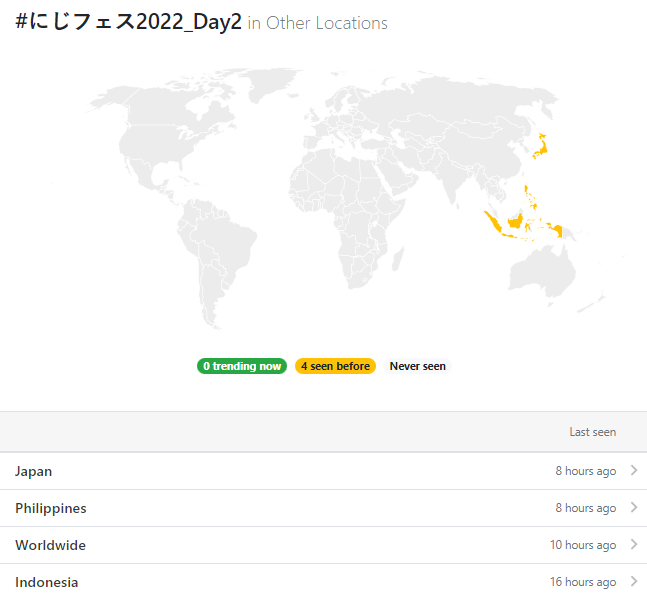
Task: Open the Japan row chevron arrow
Action: [x=634, y=470]
